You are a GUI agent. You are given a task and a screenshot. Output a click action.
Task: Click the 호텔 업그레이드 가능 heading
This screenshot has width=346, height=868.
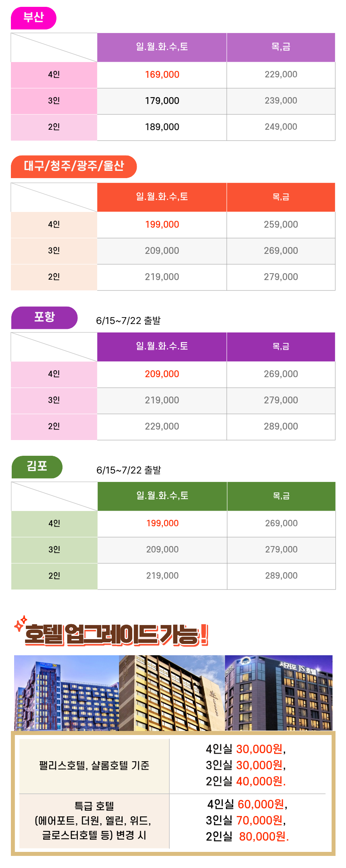pyautogui.click(x=117, y=635)
